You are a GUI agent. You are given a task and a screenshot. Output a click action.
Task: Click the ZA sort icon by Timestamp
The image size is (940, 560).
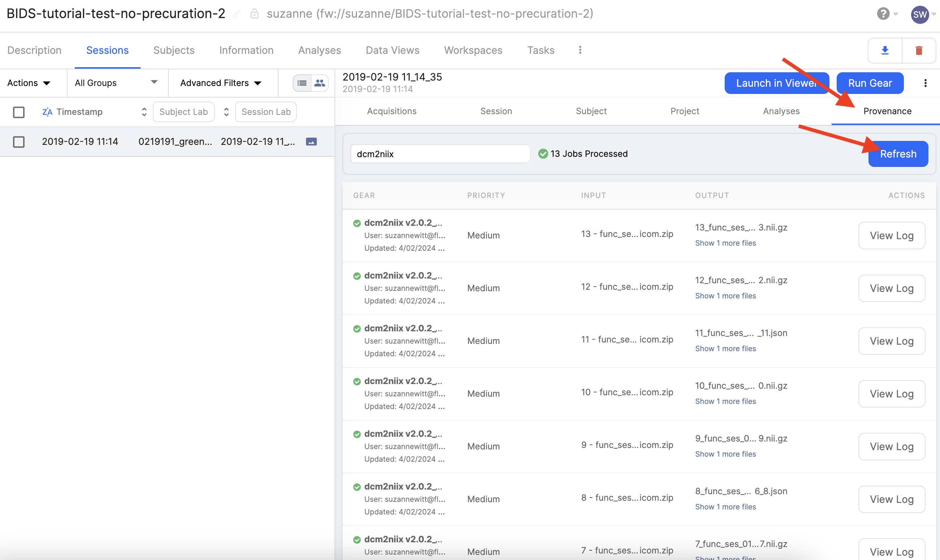click(x=47, y=112)
